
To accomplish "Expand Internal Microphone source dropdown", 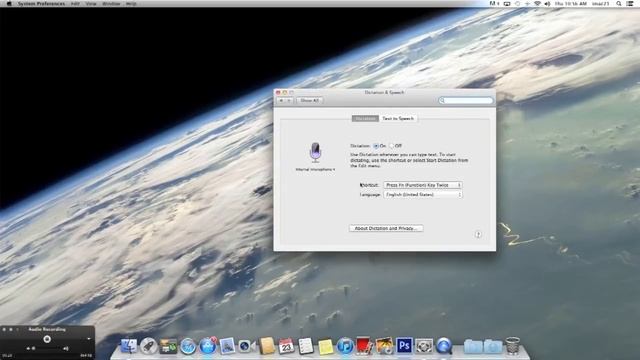I will click(x=315, y=169).
